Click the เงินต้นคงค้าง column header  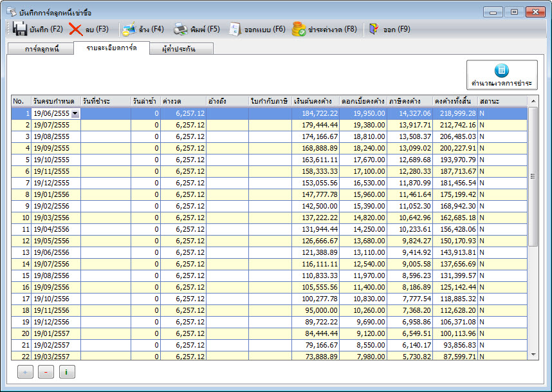point(315,101)
